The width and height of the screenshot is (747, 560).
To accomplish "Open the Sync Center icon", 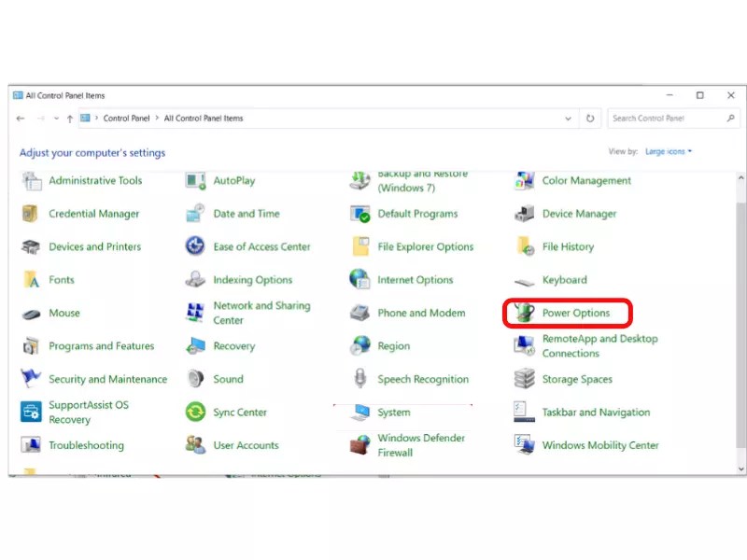I will point(195,412).
